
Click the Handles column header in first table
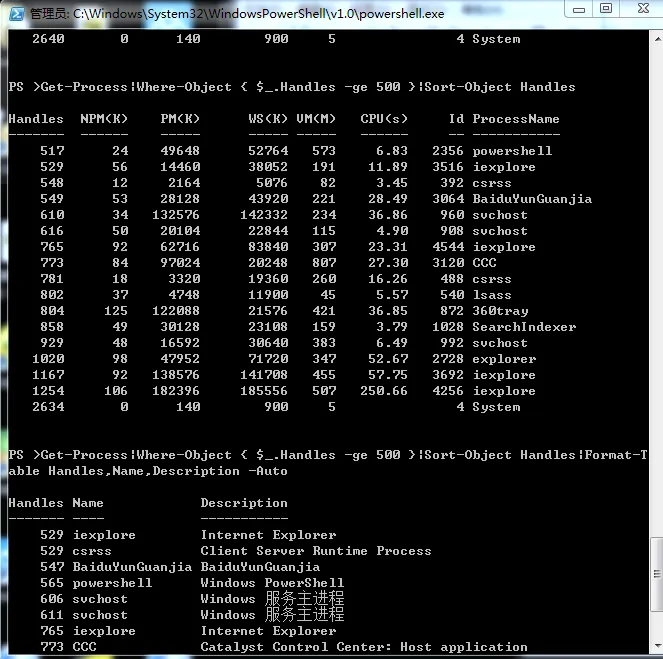(x=36, y=119)
